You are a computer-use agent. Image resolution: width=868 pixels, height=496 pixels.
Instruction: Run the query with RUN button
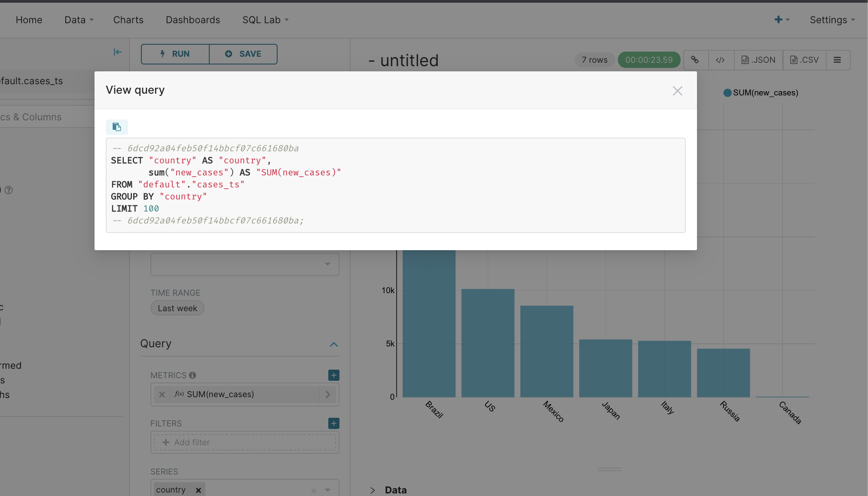[x=175, y=54]
